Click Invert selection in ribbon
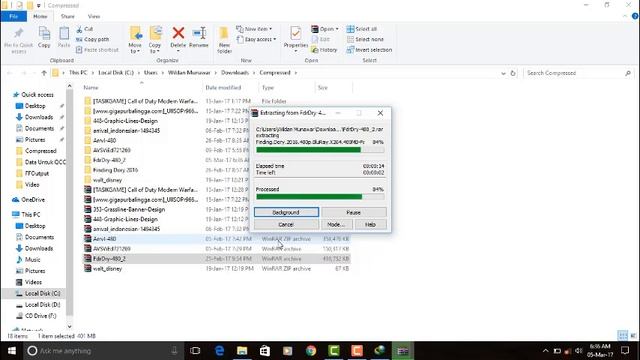640x360 pixels. (369, 49)
